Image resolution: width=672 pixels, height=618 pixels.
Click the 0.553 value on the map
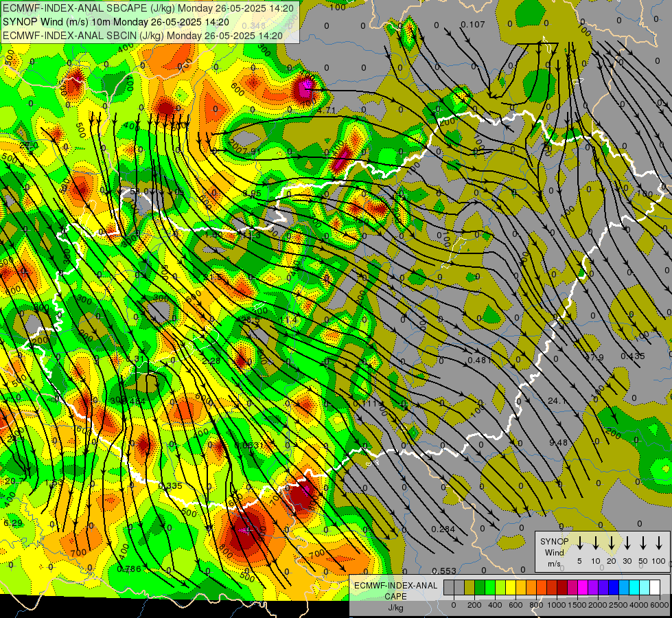click(444, 571)
